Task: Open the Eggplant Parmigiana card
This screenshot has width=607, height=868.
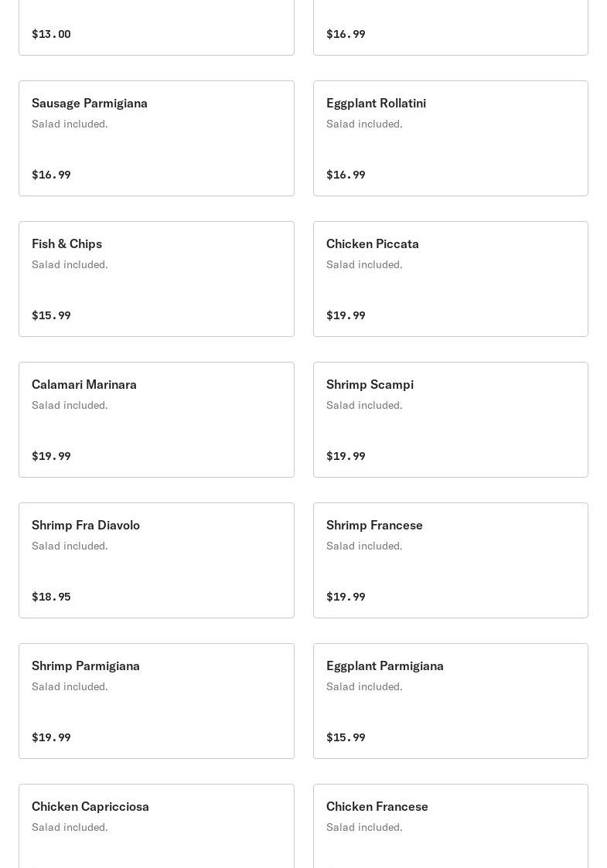Action: pos(384,666)
